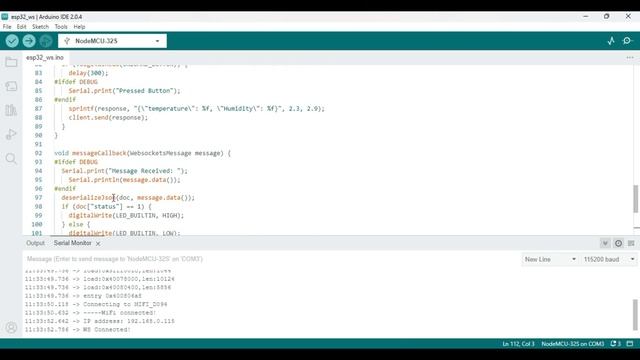Upload sketch with the arrow button
The image size is (640, 360).
tap(29, 41)
